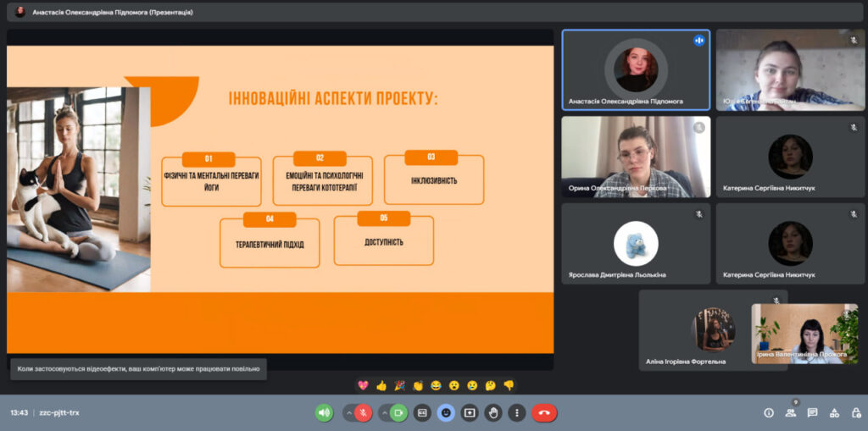Open host controls lock icon
The image size is (868, 431).
tap(854, 412)
